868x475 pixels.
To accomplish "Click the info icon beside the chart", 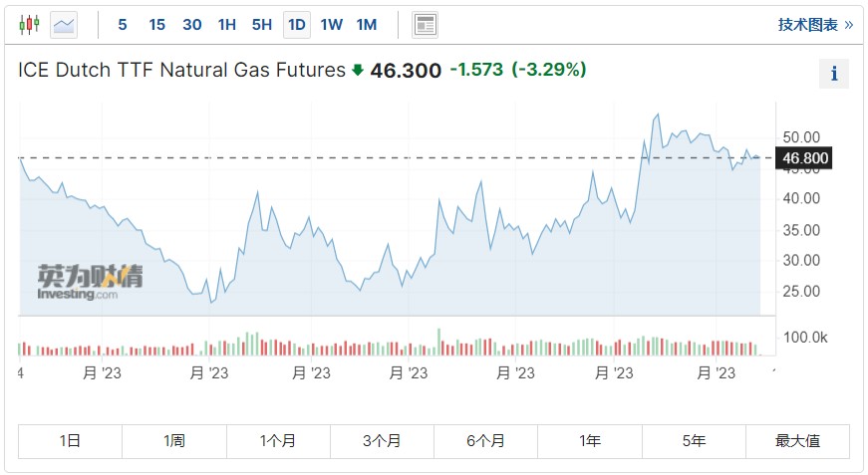I will (x=833, y=74).
